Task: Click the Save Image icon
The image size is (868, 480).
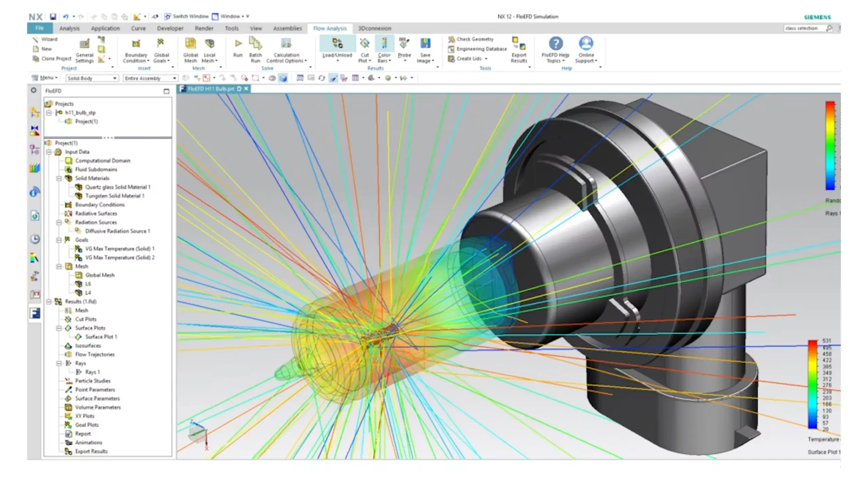Action: (x=425, y=43)
